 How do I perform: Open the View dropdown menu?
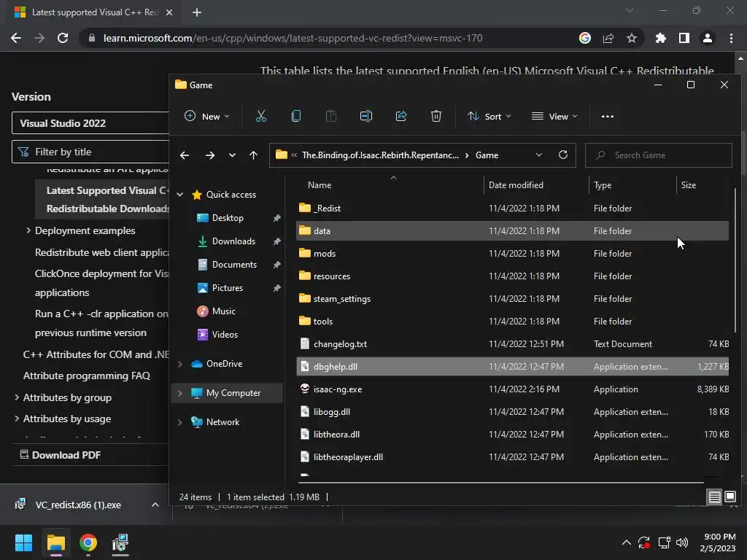(554, 116)
